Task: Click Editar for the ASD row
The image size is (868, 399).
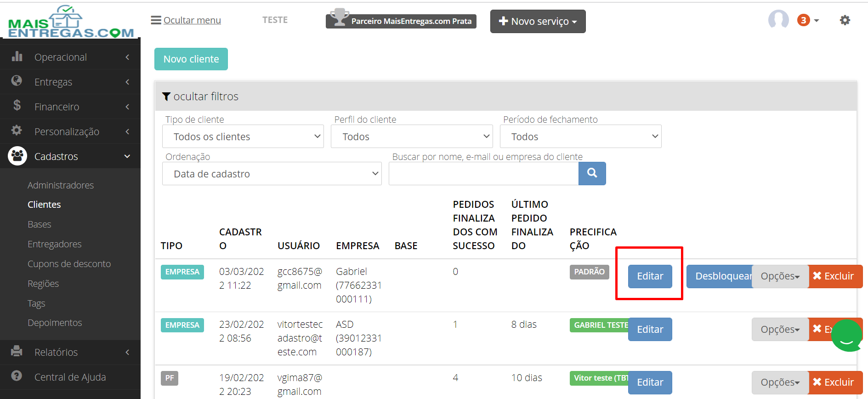Action: coord(650,329)
